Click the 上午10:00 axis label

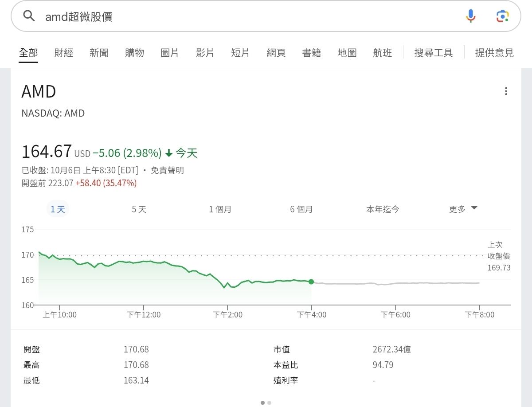click(59, 315)
